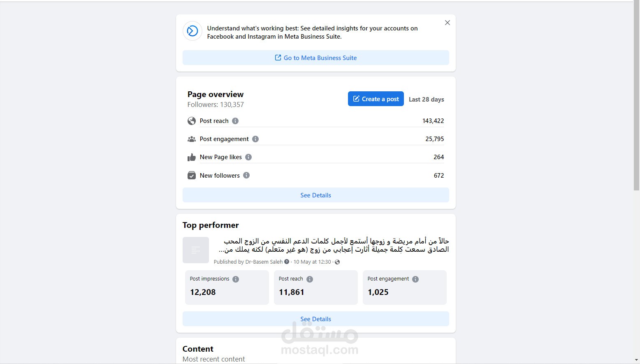
Task: Click info icon in top performer Post engagement card
Action: (415, 279)
